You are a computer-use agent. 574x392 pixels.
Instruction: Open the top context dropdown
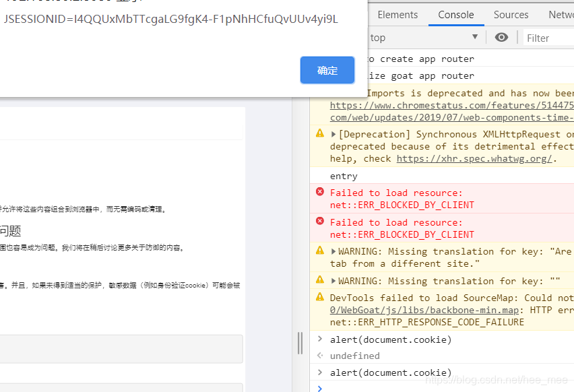tap(424, 38)
